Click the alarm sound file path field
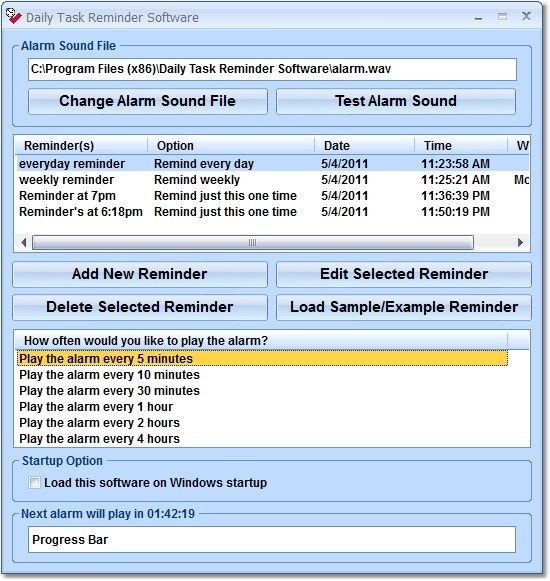Image resolution: width=550 pixels, height=581 pixels. point(272,69)
